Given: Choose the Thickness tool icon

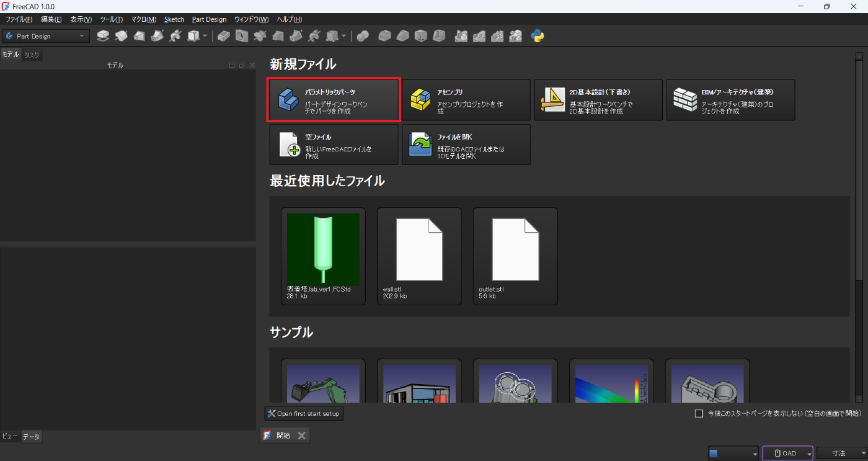Looking at the screenshot, I should (x=439, y=36).
